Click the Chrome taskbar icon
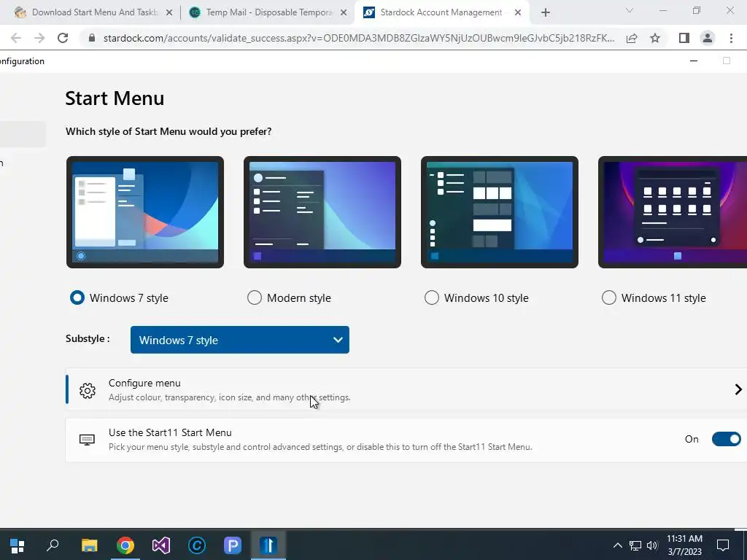 tap(125, 545)
